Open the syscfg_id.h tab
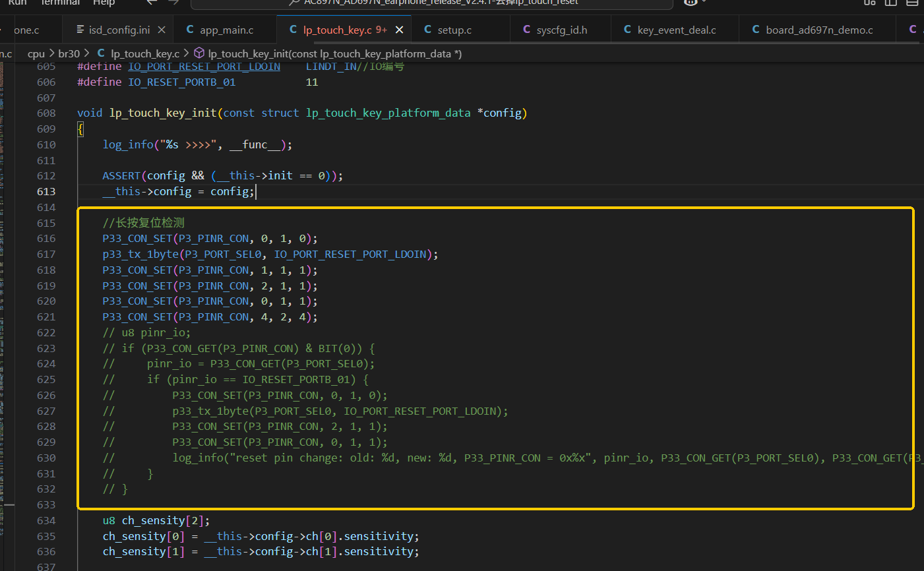Image resolution: width=924 pixels, height=571 pixels. tap(562, 30)
